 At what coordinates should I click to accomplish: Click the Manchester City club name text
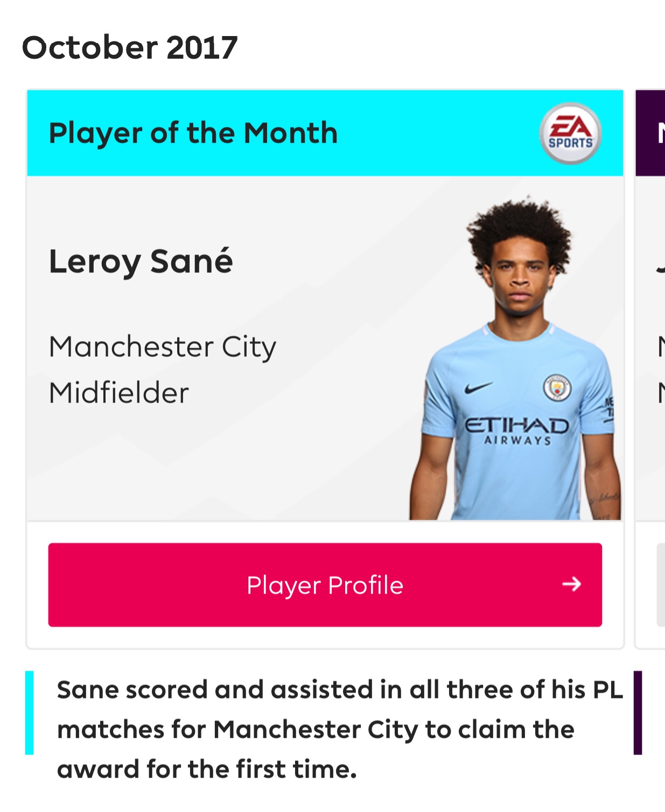coord(163,347)
